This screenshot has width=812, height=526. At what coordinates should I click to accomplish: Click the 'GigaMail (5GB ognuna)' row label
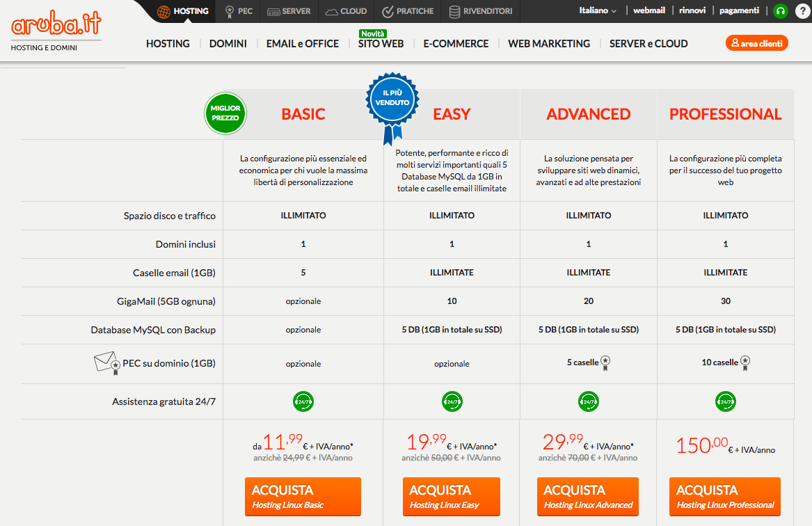166,301
